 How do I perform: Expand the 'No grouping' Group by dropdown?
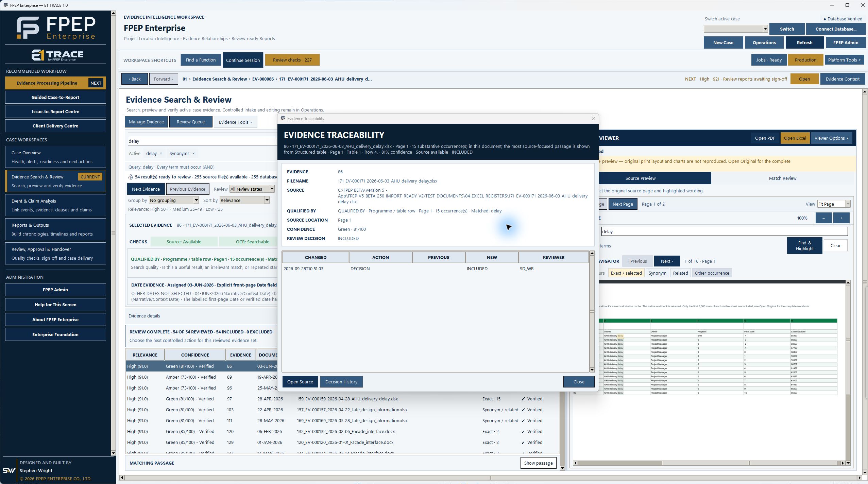[x=176, y=200]
